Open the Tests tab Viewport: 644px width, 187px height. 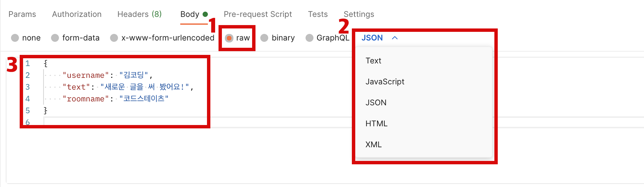click(x=318, y=14)
